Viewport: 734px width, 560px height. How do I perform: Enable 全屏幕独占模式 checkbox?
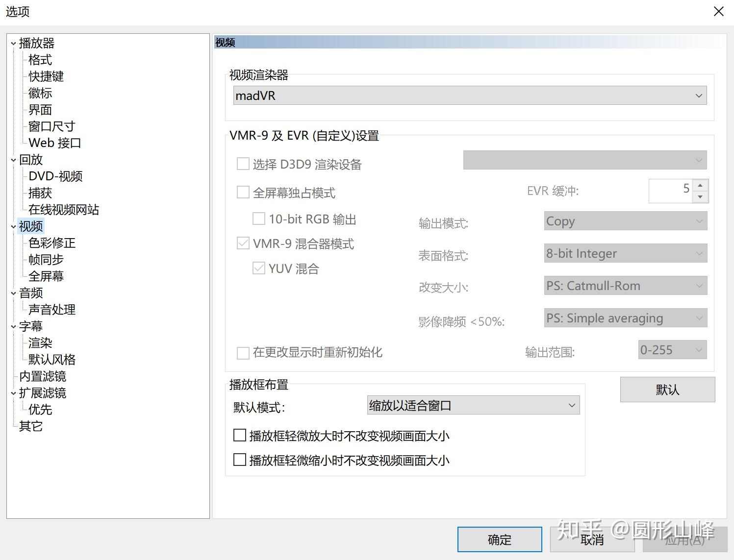point(243,192)
